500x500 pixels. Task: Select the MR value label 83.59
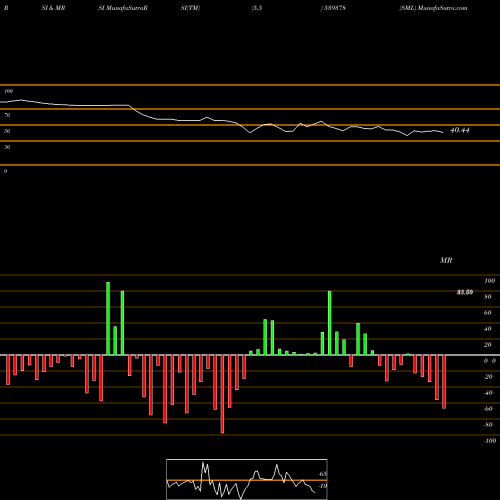pos(465,292)
